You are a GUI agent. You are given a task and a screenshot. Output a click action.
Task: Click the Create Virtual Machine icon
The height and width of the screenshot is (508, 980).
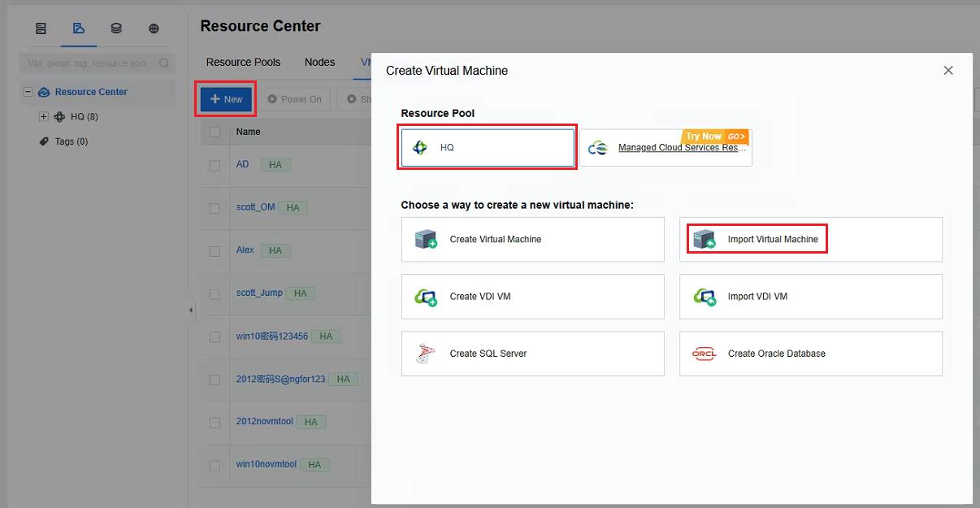[426, 239]
